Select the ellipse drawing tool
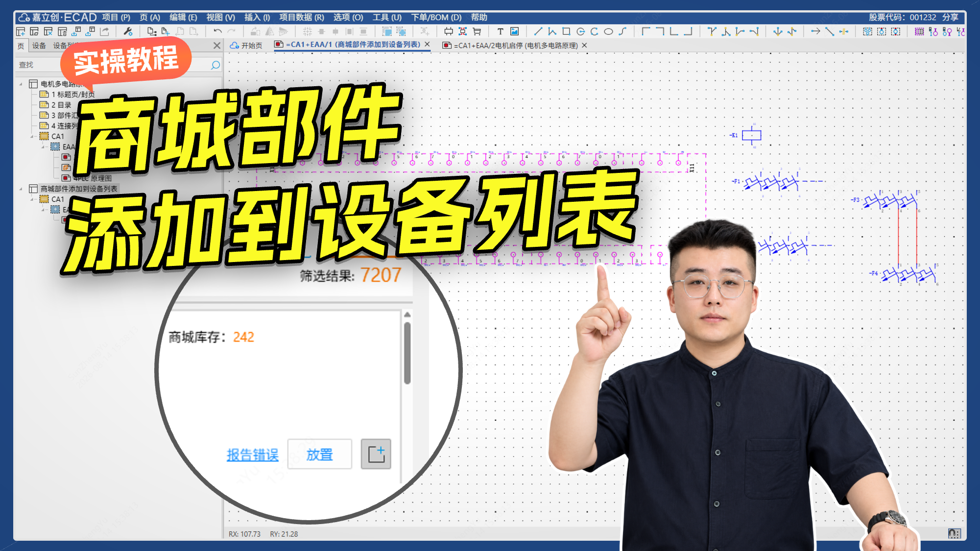The image size is (980, 551). (x=608, y=31)
